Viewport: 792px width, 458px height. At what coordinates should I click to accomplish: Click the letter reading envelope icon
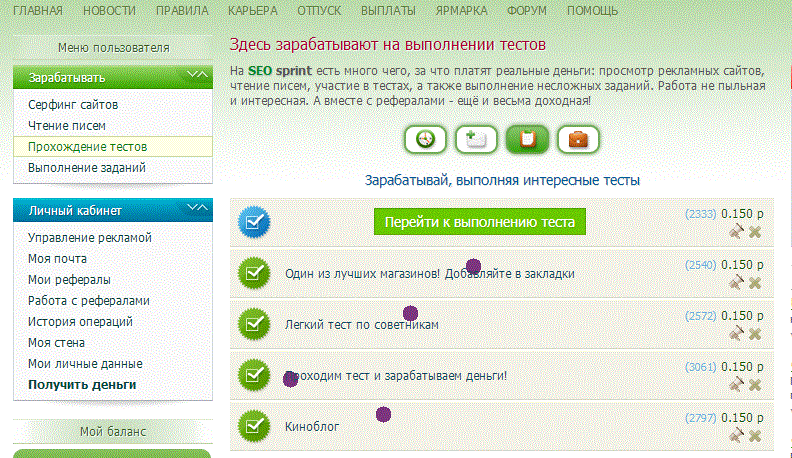[x=476, y=139]
